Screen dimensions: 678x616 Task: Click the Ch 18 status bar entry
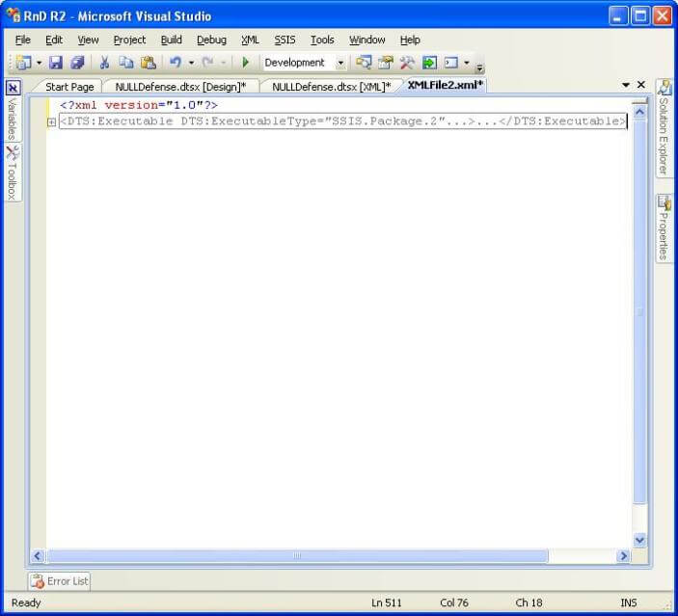tap(529, 603)
